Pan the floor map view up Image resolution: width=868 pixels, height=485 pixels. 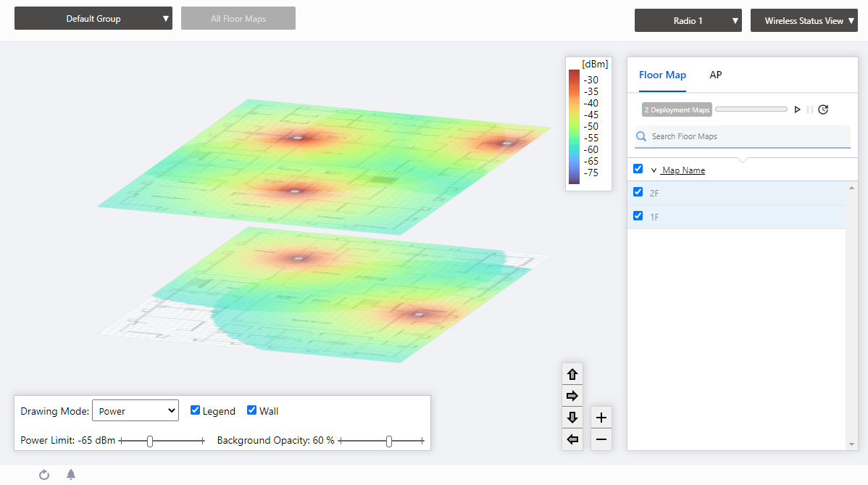[x=572, y=375]
